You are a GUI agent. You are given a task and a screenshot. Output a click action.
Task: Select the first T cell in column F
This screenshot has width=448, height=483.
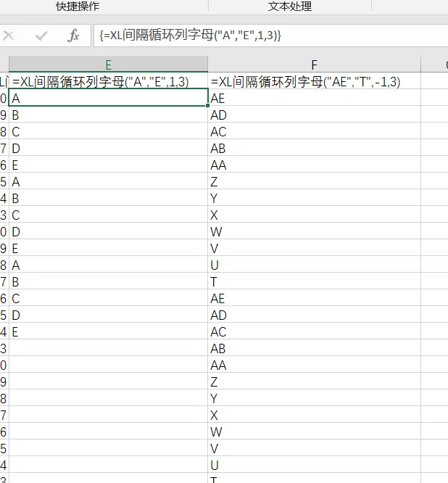pos(314,281)
